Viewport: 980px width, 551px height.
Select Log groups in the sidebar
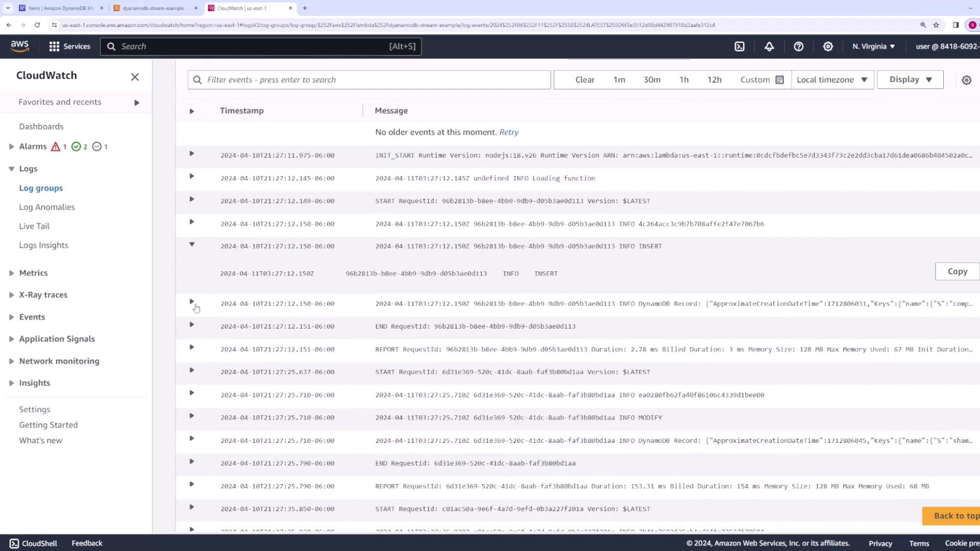click(41, 188)
